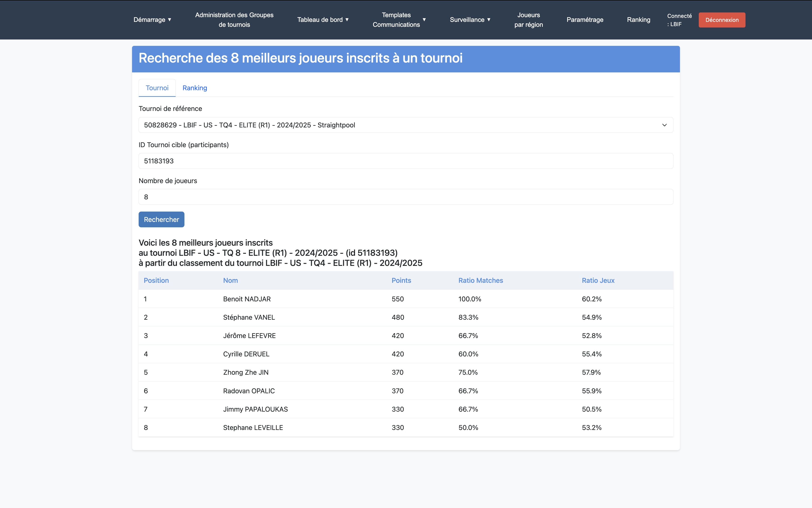Screen dimensions: 812x508
Task: Click the Nombre de joueurs field
Action: [x=405, y=197]
